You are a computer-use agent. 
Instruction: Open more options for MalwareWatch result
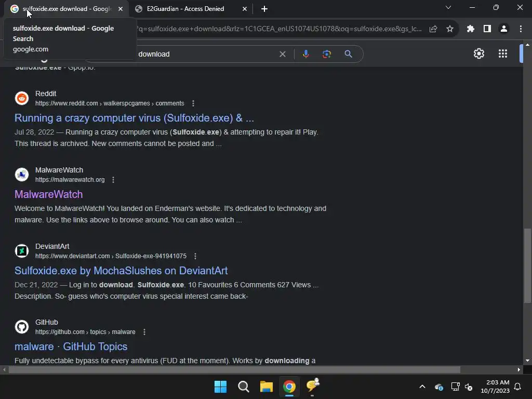coord(113,180)
